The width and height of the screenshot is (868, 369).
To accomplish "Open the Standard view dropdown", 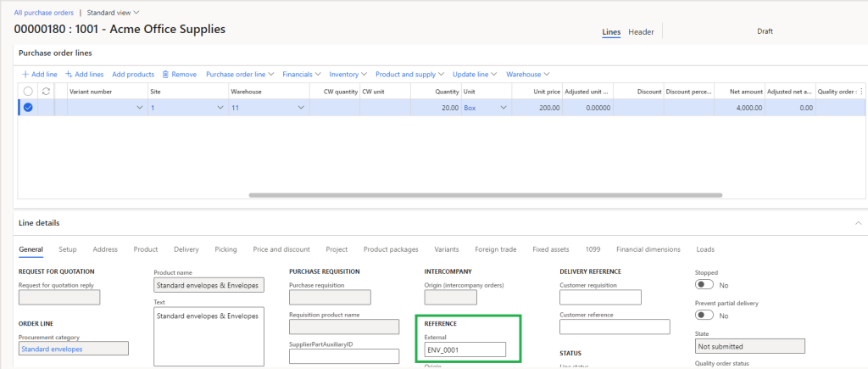I will pos(114,13).
